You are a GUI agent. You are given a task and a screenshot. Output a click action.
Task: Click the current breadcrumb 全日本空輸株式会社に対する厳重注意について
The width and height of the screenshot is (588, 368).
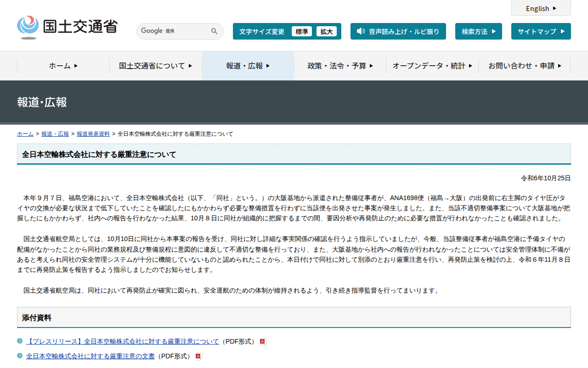175,134
